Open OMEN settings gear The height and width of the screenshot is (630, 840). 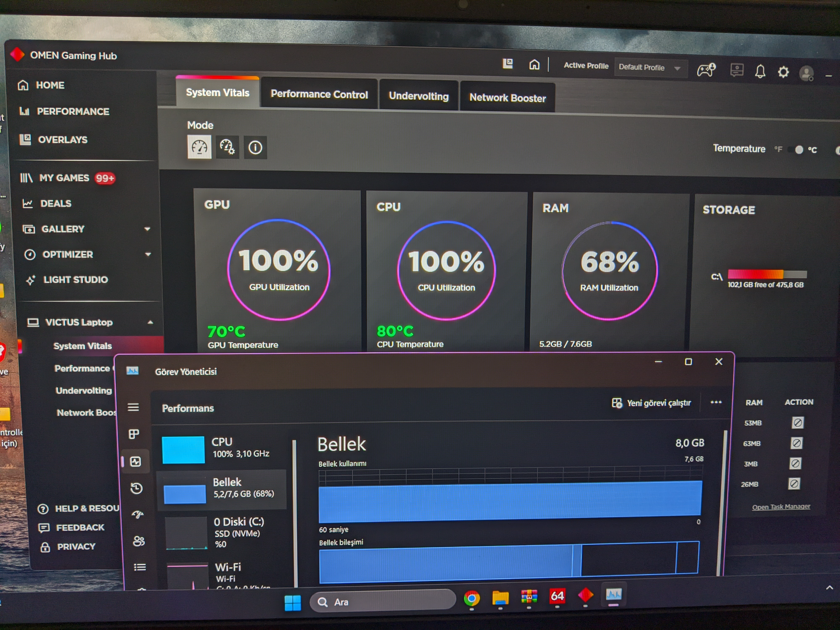pos(783,72)
